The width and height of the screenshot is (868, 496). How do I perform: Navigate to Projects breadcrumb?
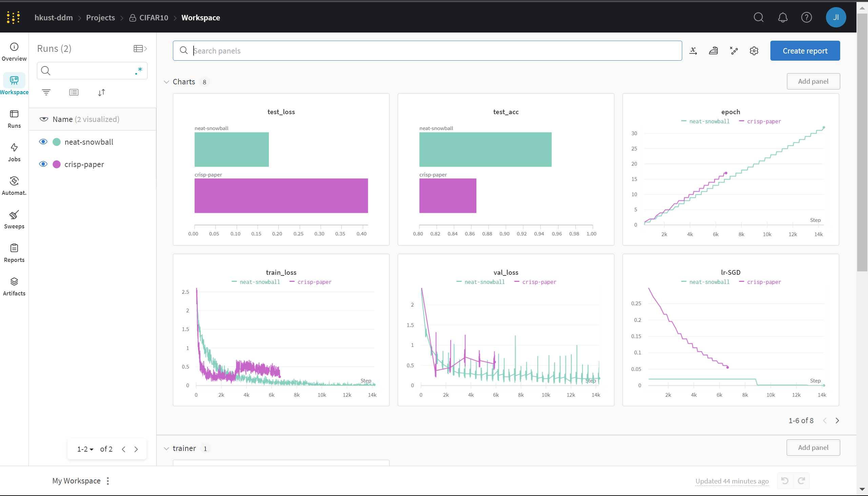pos(100,18)
